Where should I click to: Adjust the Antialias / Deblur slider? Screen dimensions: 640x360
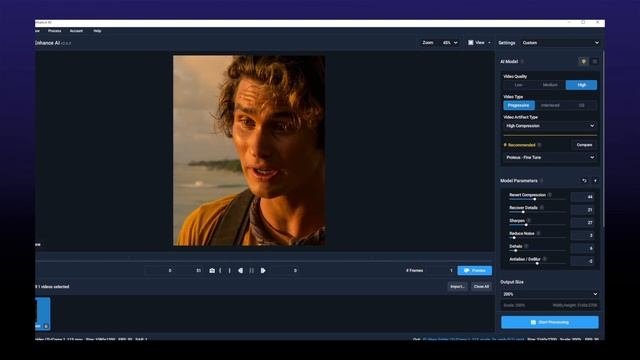(537, 263)
